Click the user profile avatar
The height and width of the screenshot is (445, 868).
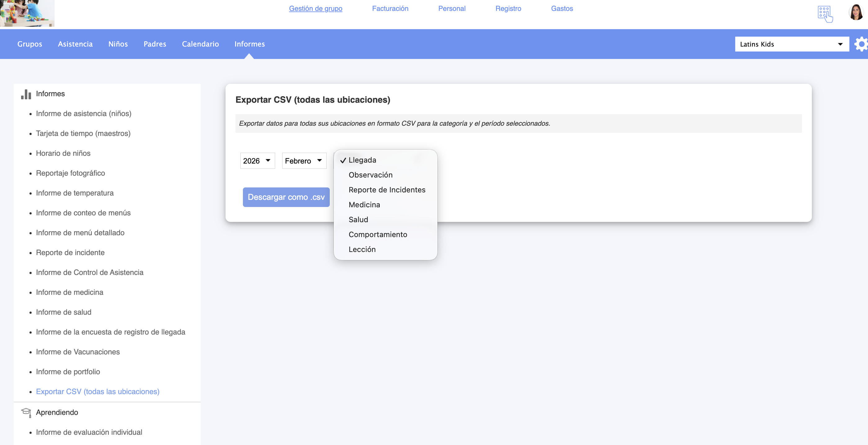pyautogui.click(x=856, y=13)
